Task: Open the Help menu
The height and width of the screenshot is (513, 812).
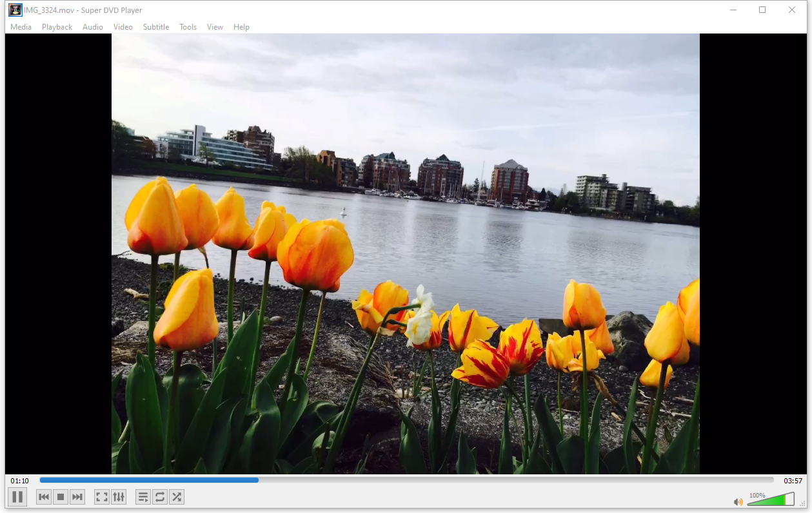Action: [x=241, y=27]
